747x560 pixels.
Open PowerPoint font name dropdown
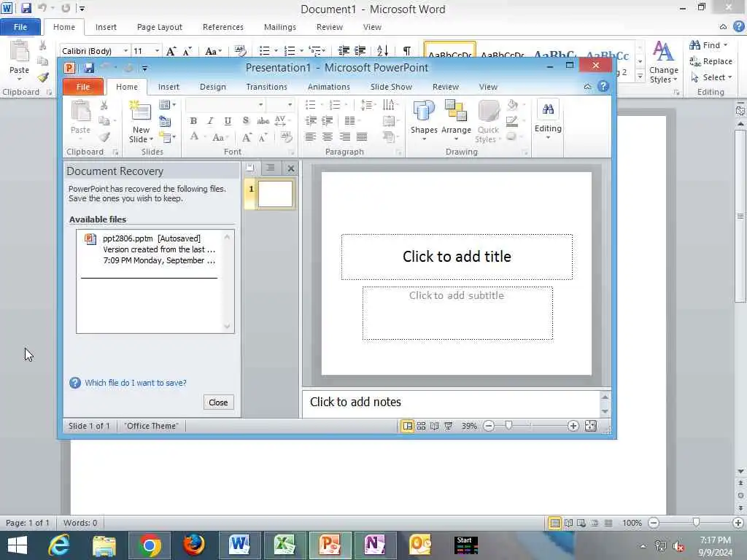[260, 105]
